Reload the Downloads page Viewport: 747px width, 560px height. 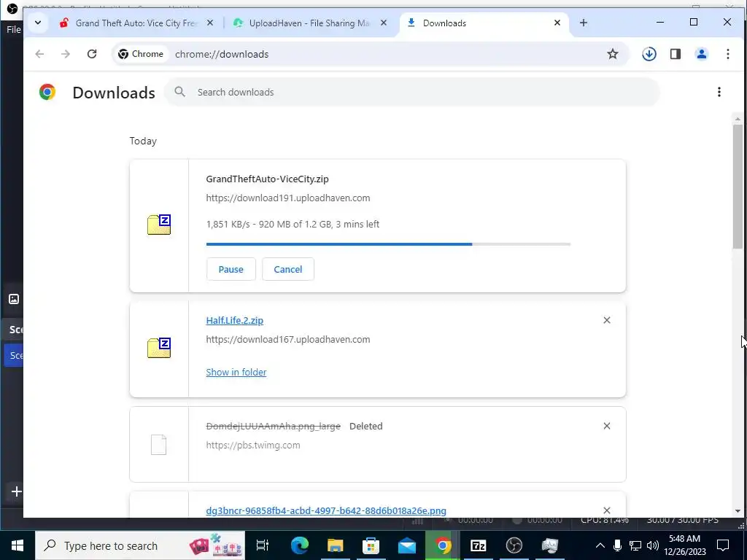point(92,54)
